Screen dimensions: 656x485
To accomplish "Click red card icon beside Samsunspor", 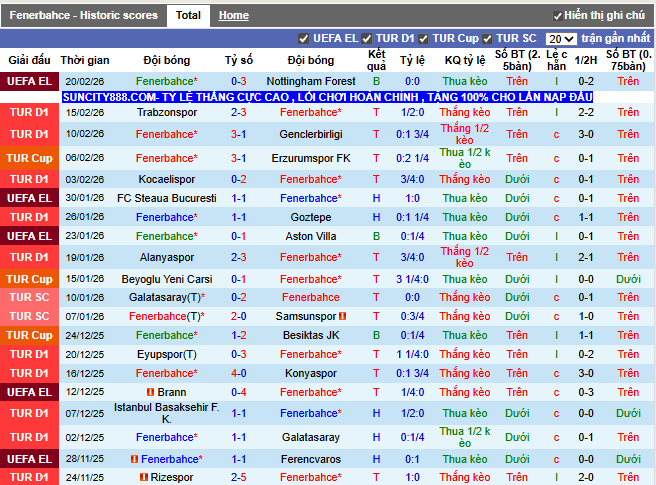I will [343, 316].
